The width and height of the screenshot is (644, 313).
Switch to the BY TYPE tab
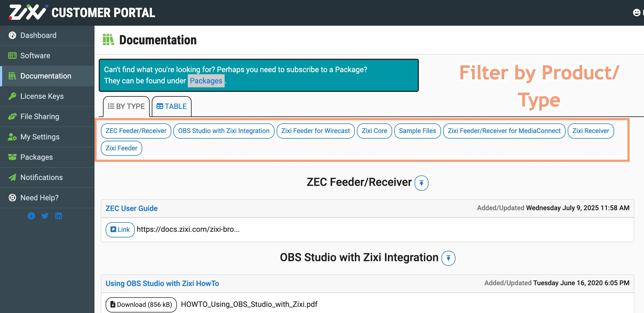[x=126, y=106]
